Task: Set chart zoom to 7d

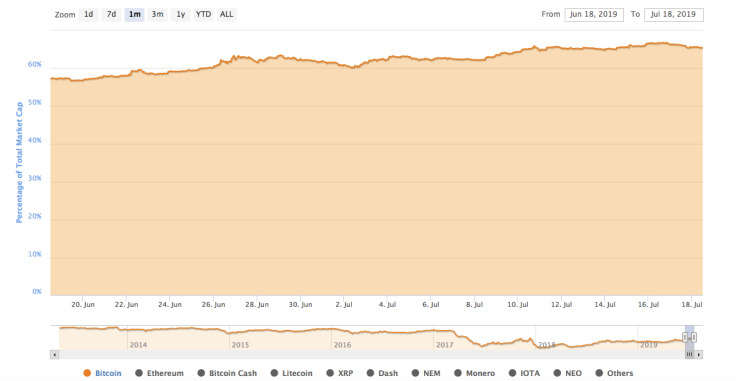Action: pyautogui.click(x=111, y=15)
